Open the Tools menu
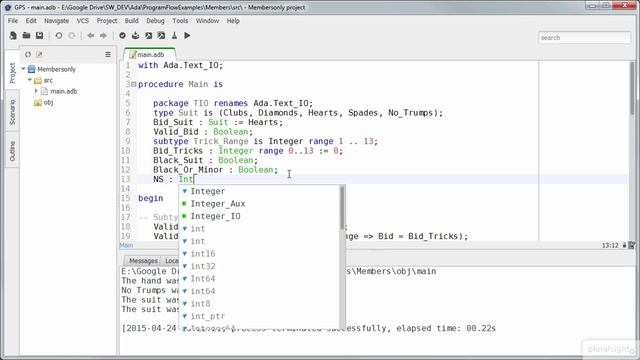This screenshot has height=360, width=640. coord(180,21)
